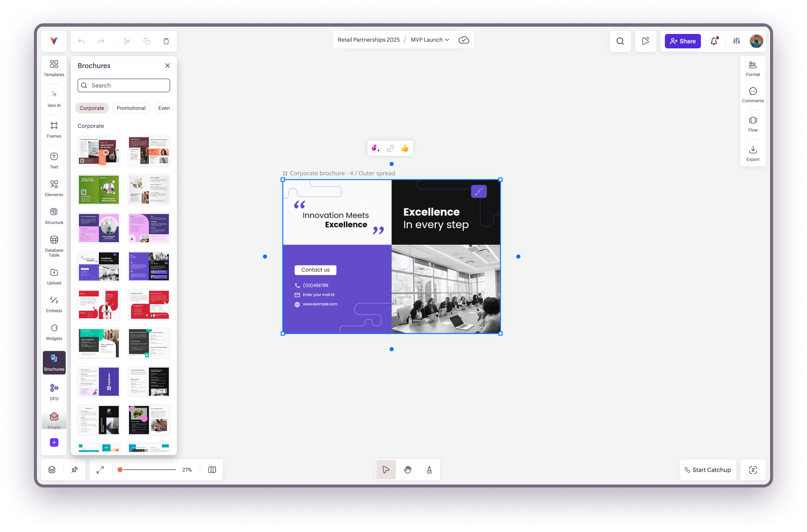Click the zoom slider handle
Image resolution: width=807 pixels, height=532 pixels.
tap(120, 470)
